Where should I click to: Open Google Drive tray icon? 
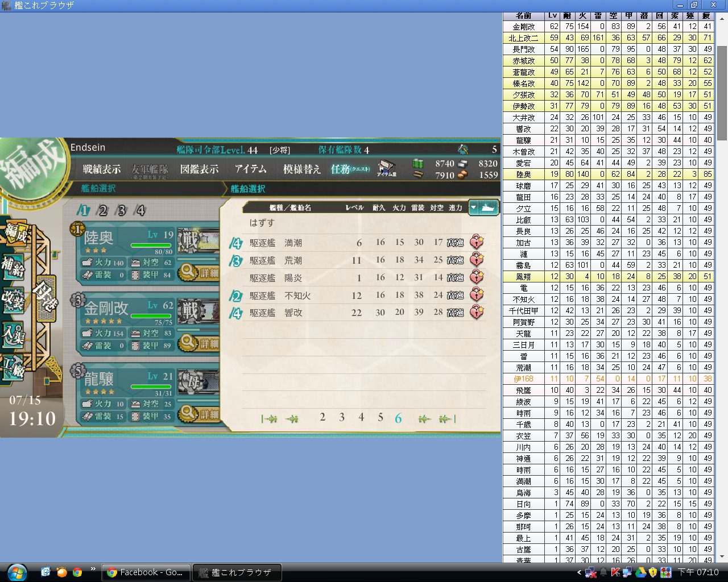pos(640,572)
